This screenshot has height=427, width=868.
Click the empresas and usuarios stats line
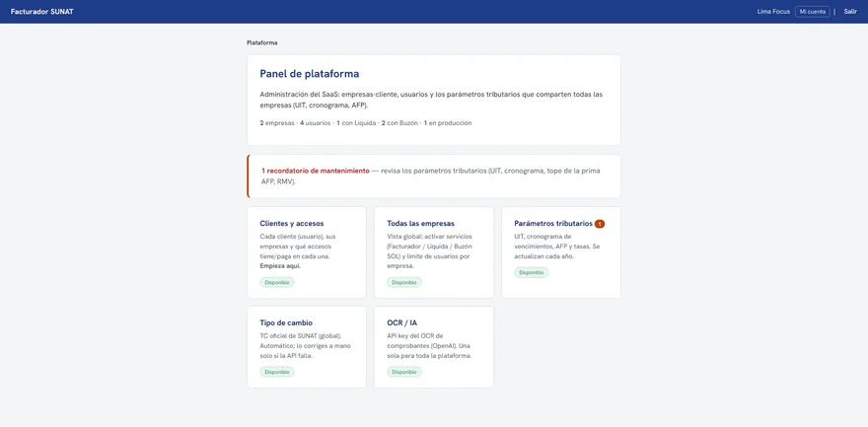366,123
